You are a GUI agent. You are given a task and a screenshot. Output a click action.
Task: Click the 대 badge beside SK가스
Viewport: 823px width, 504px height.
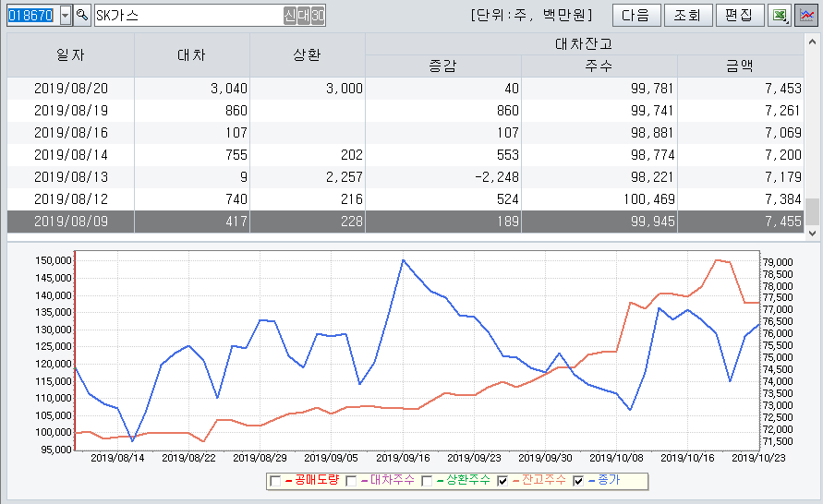pyautogui.click(x=304, y=16)
